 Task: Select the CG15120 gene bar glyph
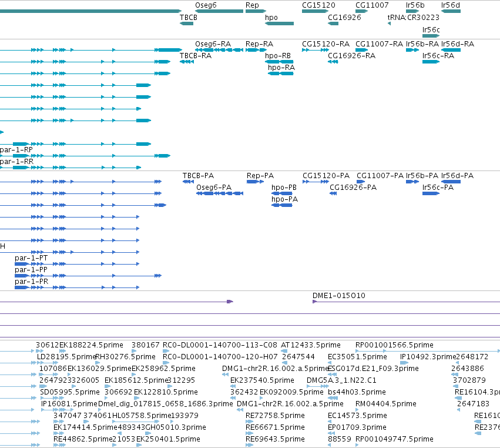coord(315,11)
